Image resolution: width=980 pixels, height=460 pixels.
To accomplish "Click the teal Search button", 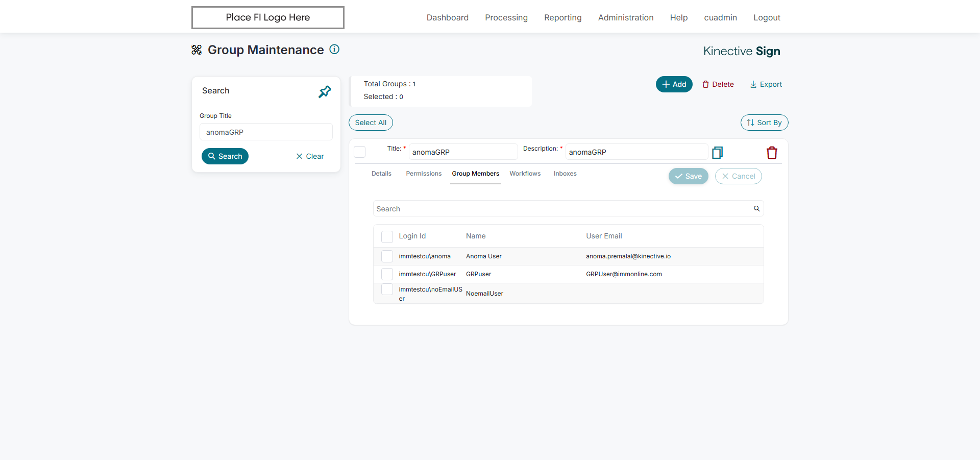I will click(x=225, y=156).
